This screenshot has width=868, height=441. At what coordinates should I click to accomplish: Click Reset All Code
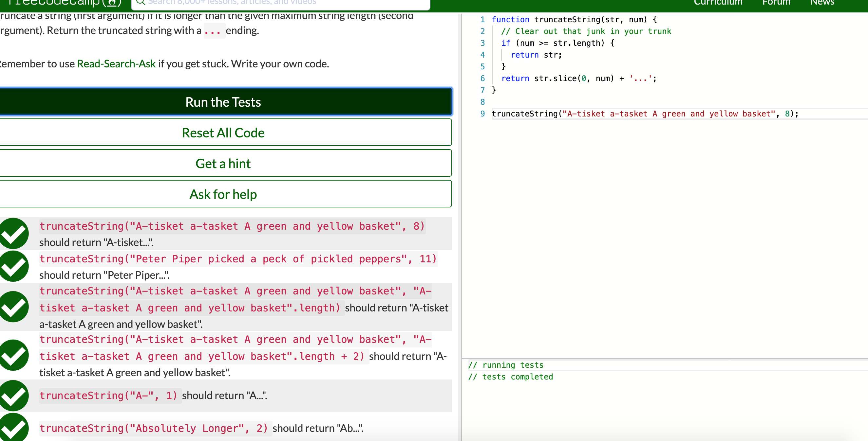tap(223, 132)
